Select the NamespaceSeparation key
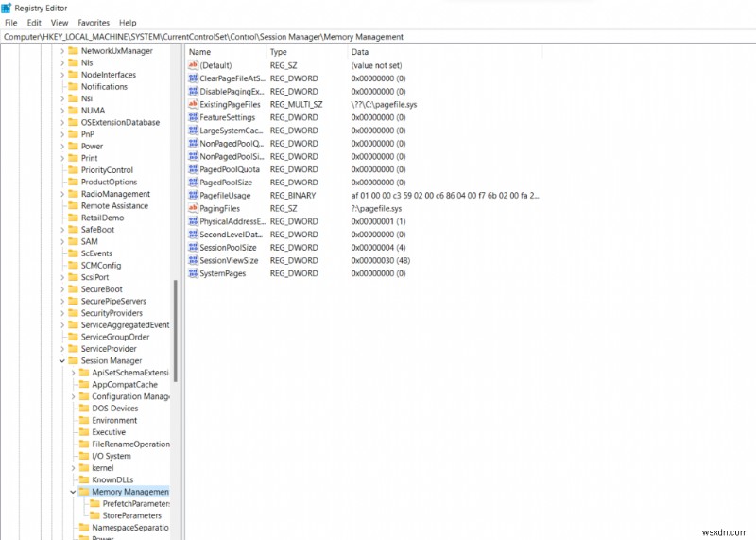Screen dimensions: 756x540 130,528
